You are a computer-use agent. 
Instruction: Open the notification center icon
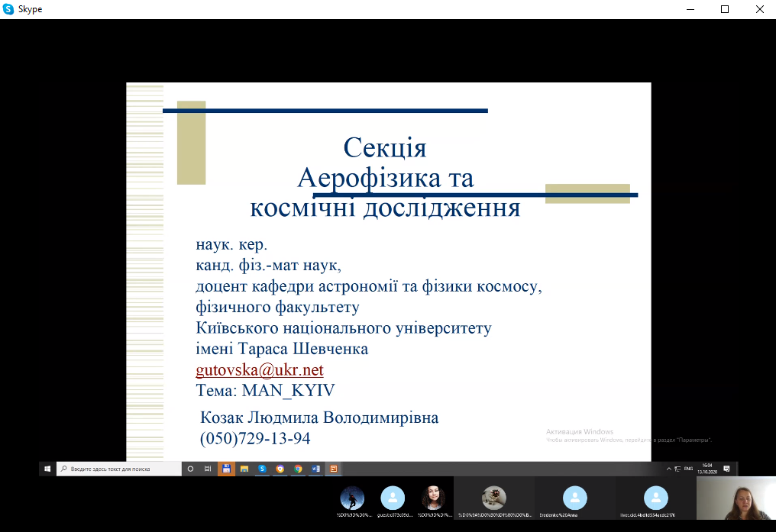[726, 469]
